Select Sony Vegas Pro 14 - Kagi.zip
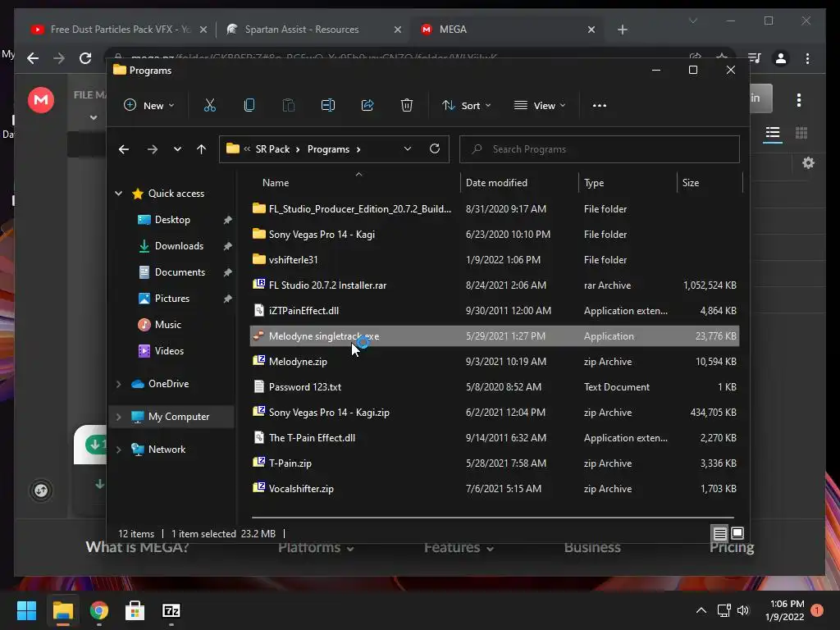This screenshot has height=630, width=840. coord(494,413)
